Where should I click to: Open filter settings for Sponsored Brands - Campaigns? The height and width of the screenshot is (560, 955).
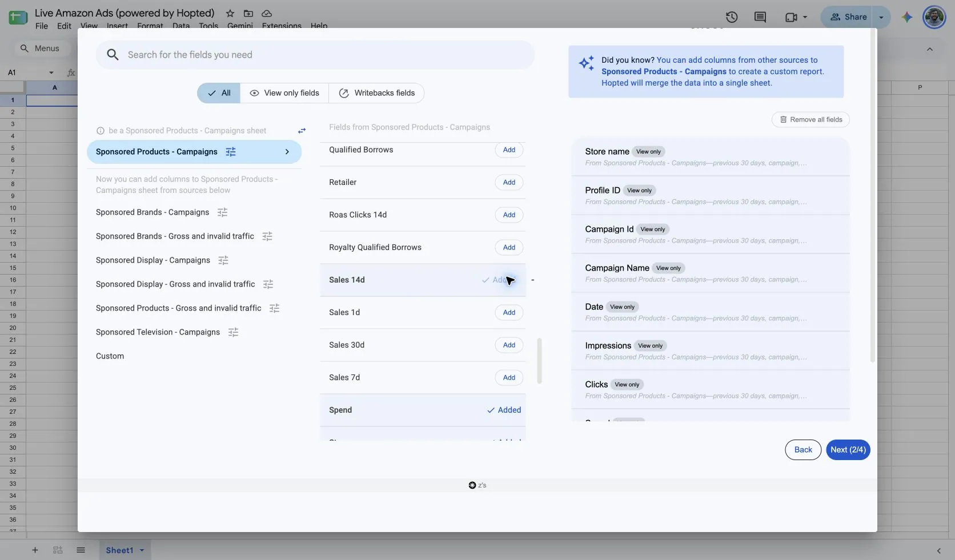223,212
